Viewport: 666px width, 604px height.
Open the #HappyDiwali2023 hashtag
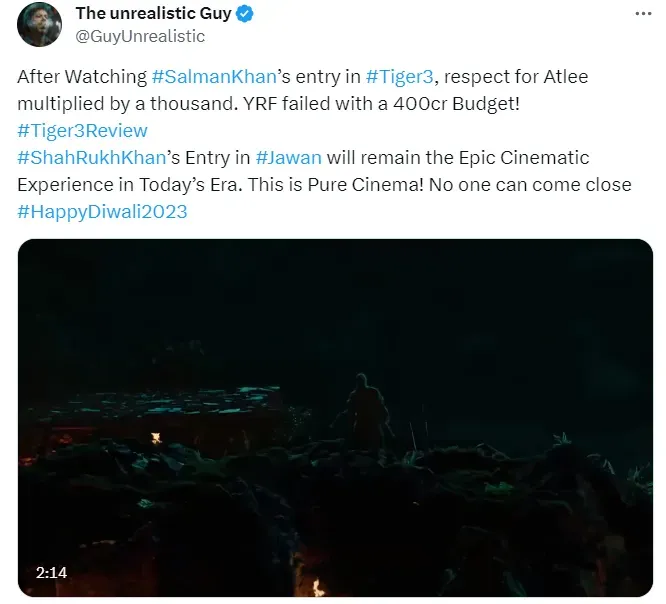102,212
